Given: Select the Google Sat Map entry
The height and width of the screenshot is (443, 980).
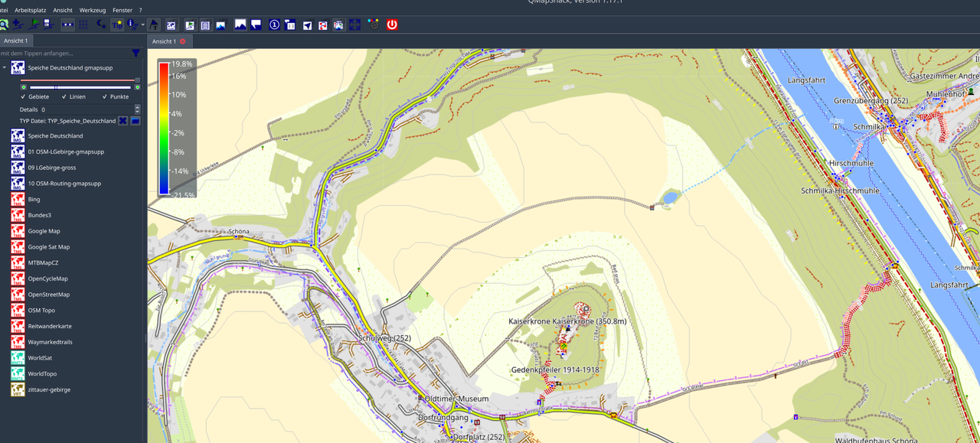Looking at the screenshot, I should pos(48,246).
